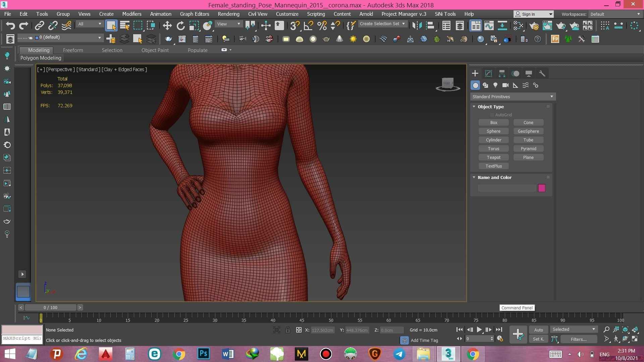Viewport: 644px width, 362px height.
Task: Select the Shapes category icon
Action: click(485, 85)
